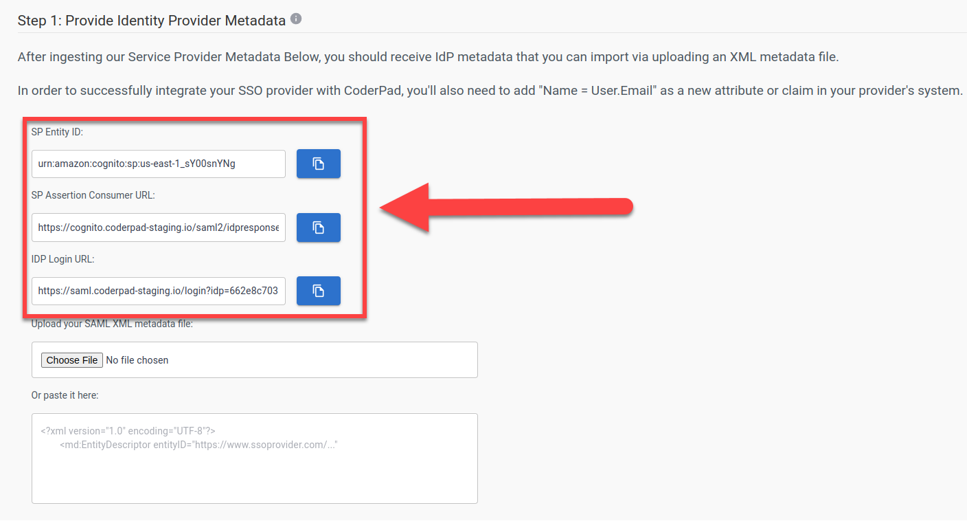Click the "No file chosen" text
This screenshot has height=521, width=980.
click(x=137, y=360)
